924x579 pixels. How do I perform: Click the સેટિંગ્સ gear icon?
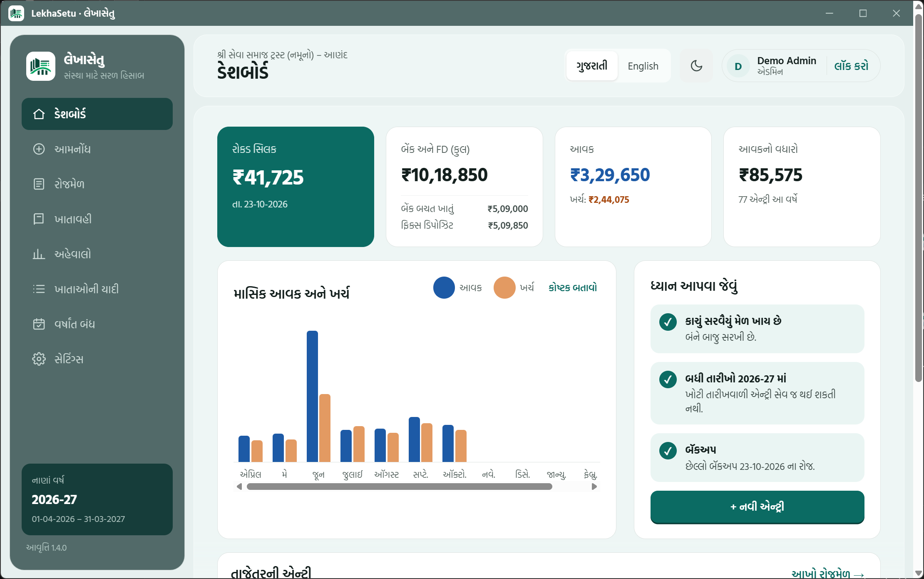[39, 359]
